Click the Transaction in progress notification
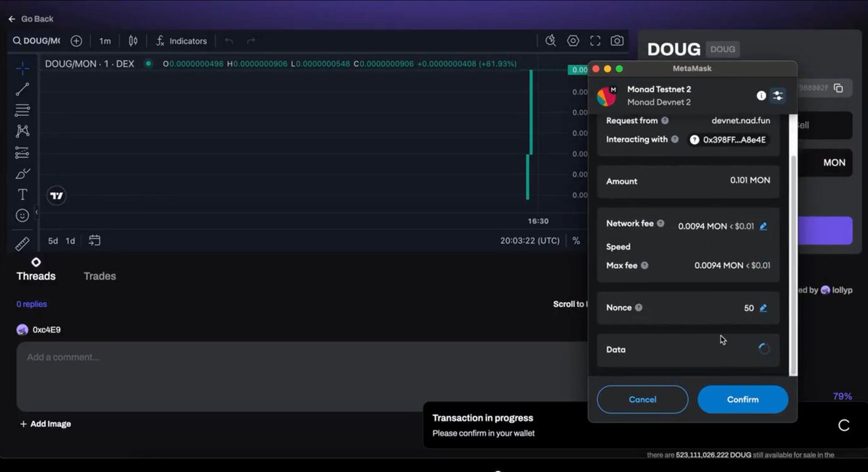The image size is (868, 472). 644,425
